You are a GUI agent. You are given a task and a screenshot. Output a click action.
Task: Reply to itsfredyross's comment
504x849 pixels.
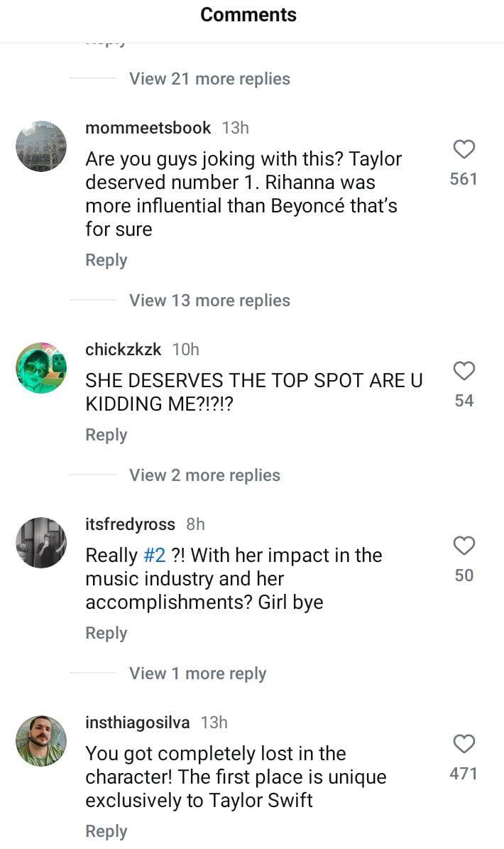point(106,633)
